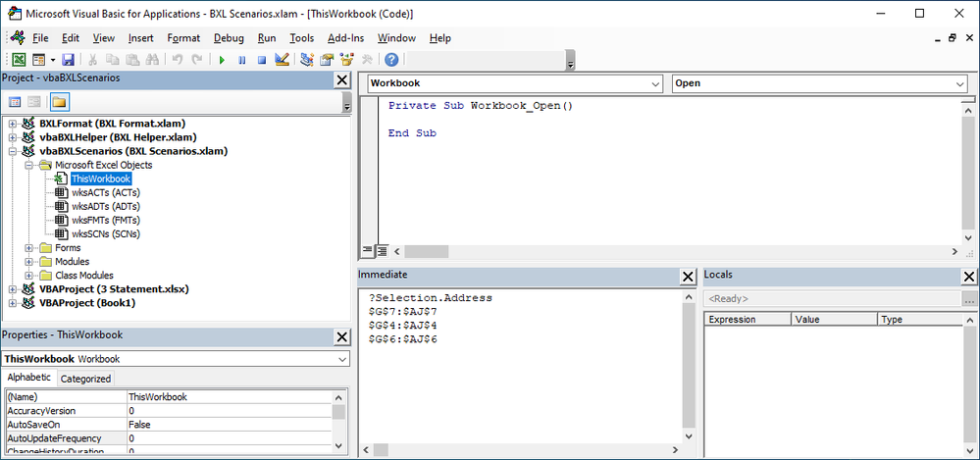
Task: Open the Window menu
Action: point(397,38)
